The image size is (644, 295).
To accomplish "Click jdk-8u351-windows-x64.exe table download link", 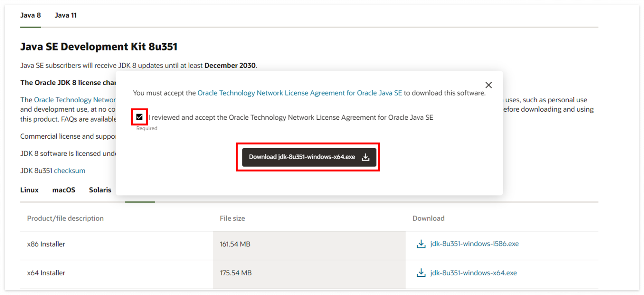I will pos(473,273).
